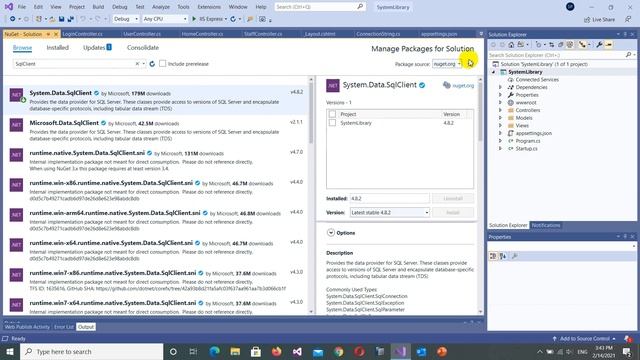Switch to the Output tab at bottom
The height and width of the screenshot is (360, 640).
86,327
